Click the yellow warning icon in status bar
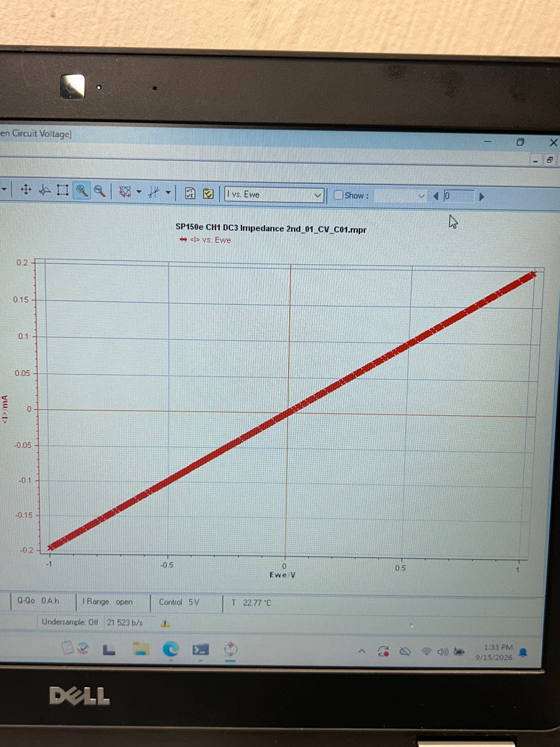560x747 pixels. (165, 623)
